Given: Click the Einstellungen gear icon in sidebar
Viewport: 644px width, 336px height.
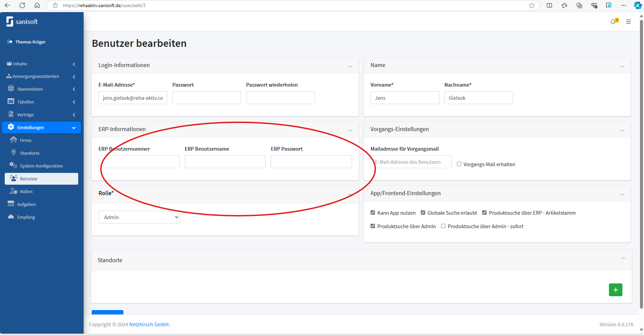Looking at the screenshot, I should pyautogui.click(x=11, y=127).
